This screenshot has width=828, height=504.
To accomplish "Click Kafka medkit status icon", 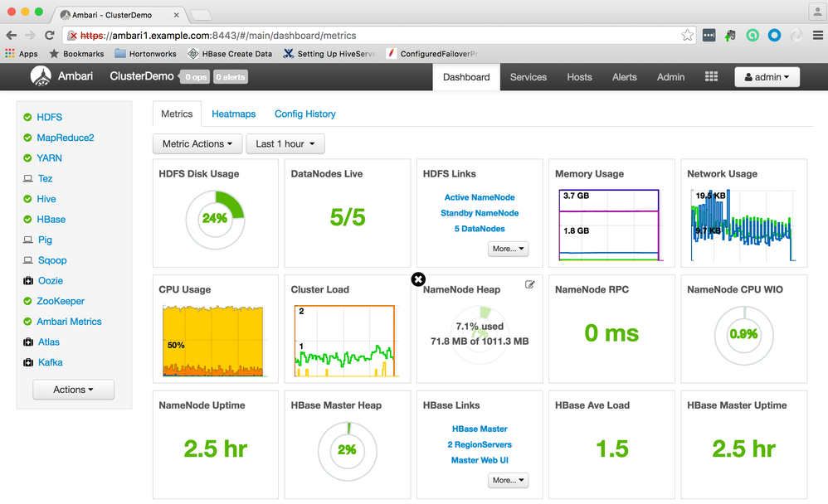I will click(28, 362).
